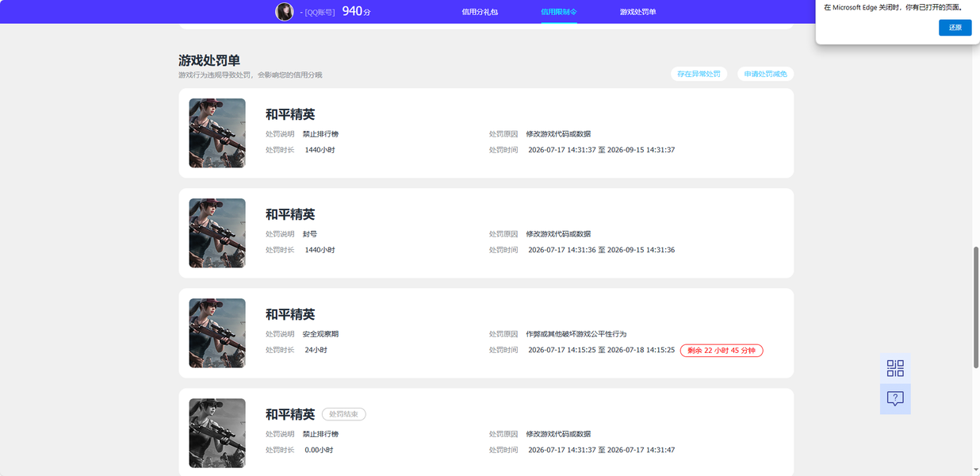
Task: Open the QR code floating icon
Action: click(895, 368)
